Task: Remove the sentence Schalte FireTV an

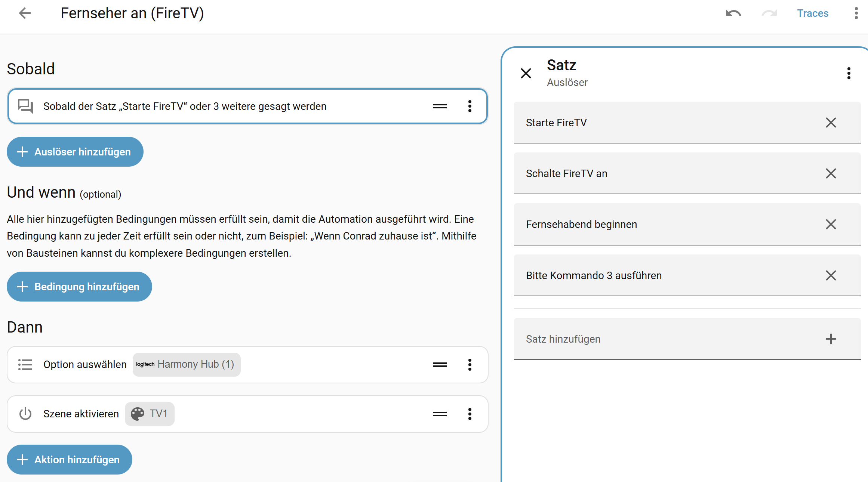Action: pyautogui.click(x=831, y=173)
